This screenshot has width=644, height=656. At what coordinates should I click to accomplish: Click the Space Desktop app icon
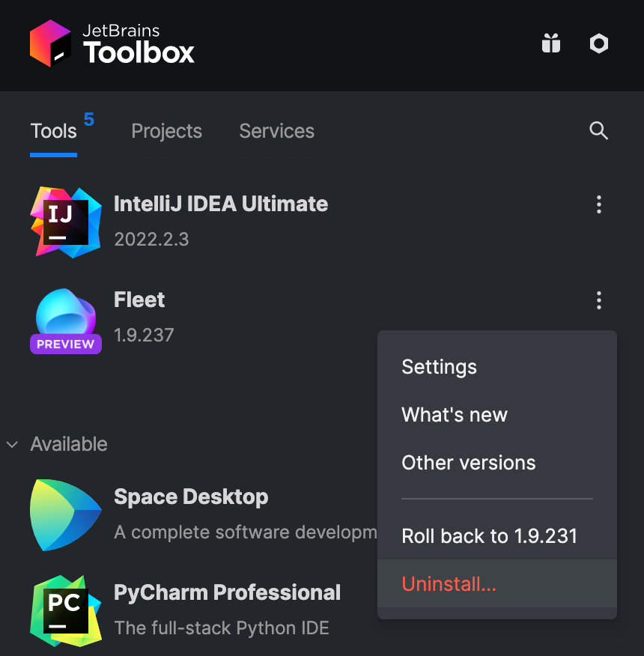pyautogui.click(x=65, y=514)
